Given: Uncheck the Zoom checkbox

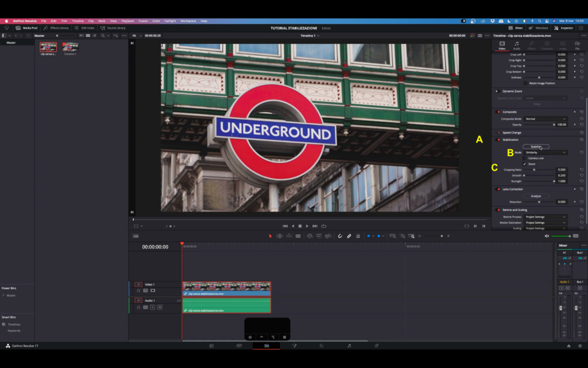Looking at the screenshot, I should click(525, 164).
